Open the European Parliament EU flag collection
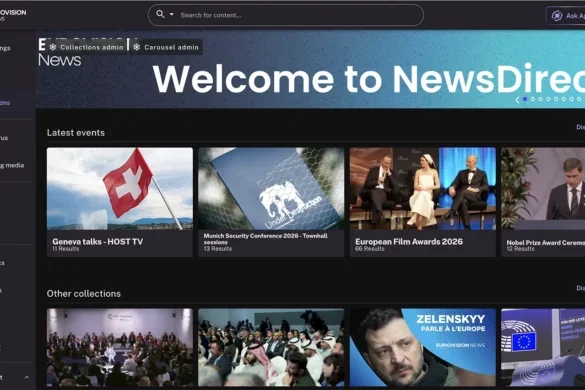585x390 pixels. [543, 347]
